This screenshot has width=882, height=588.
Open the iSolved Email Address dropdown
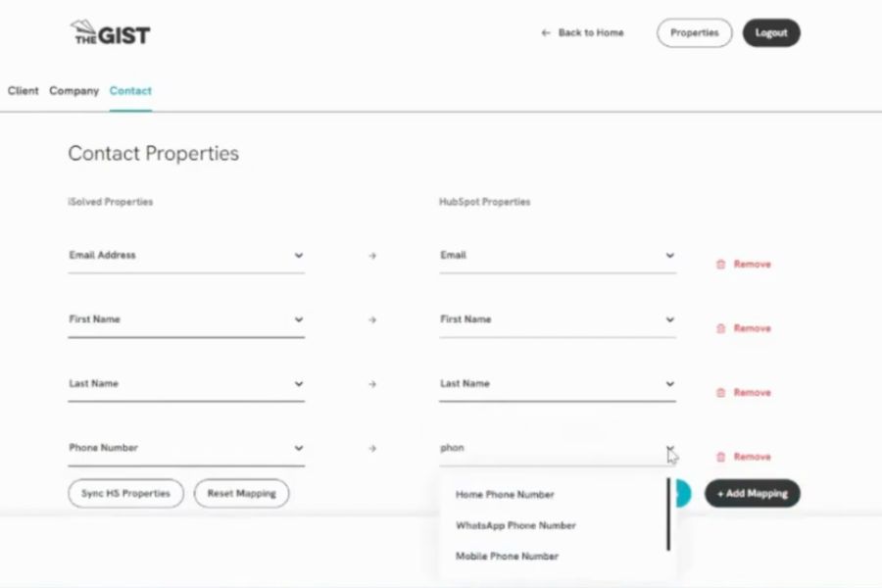tap(186, 256)
